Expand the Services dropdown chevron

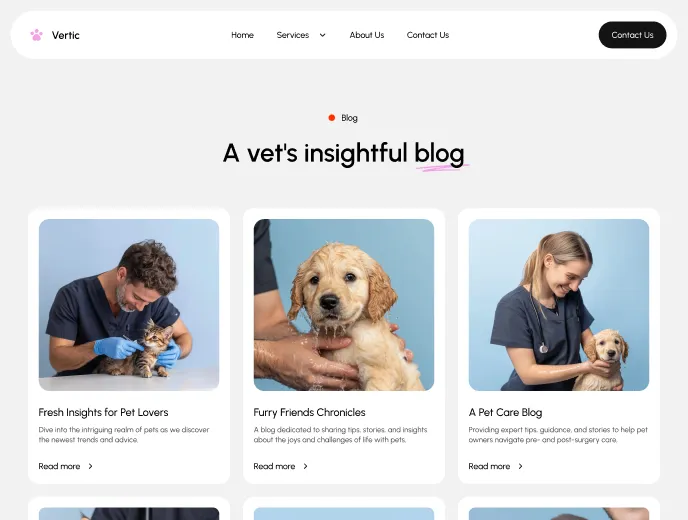coord(322,35)
